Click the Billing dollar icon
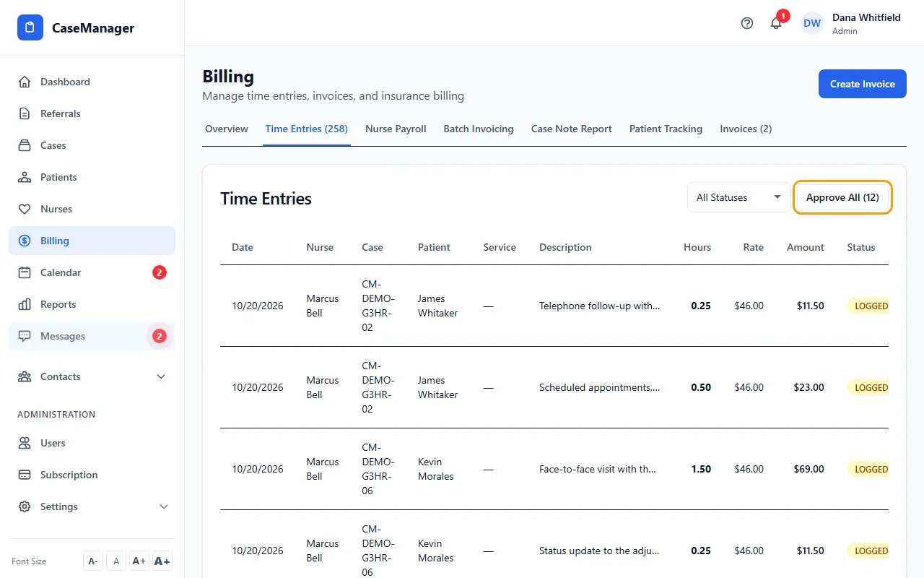The image size is (924, 578). click(x=25, y=241)
